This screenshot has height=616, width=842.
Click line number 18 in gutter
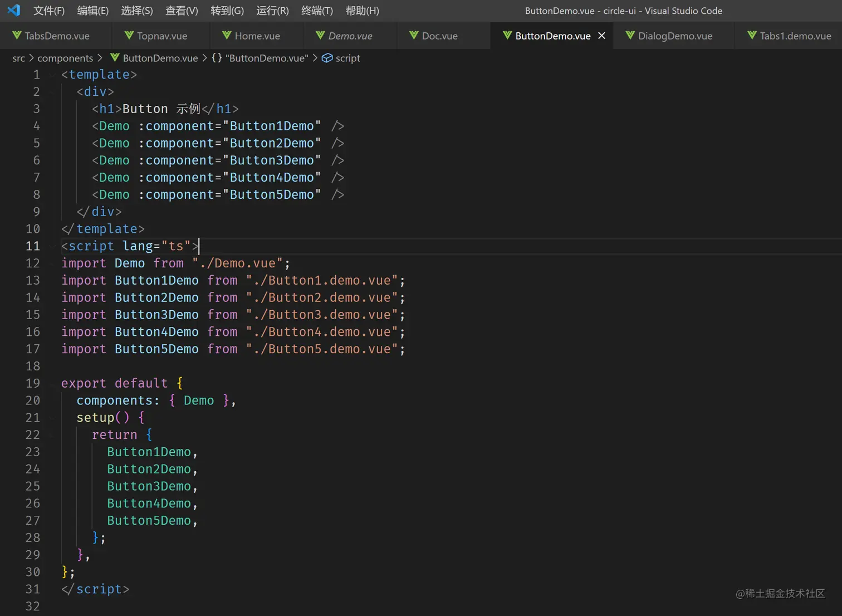click(33, 366)
